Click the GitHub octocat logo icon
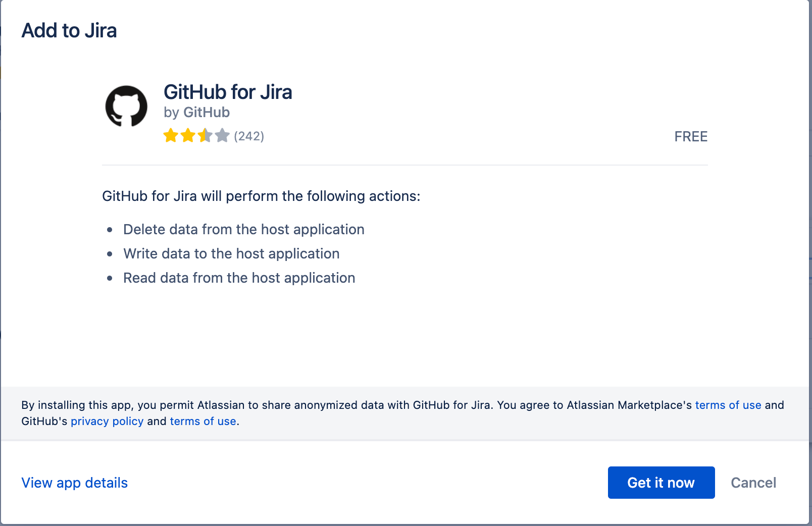The width and height of the screenshot is (812, 526). pyautogui.click(x=126, y=106)
